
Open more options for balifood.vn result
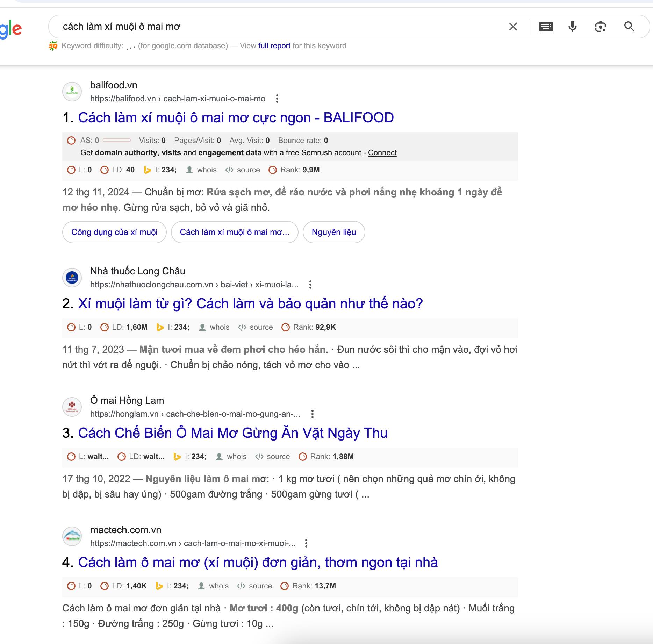(x=277, y=99)
